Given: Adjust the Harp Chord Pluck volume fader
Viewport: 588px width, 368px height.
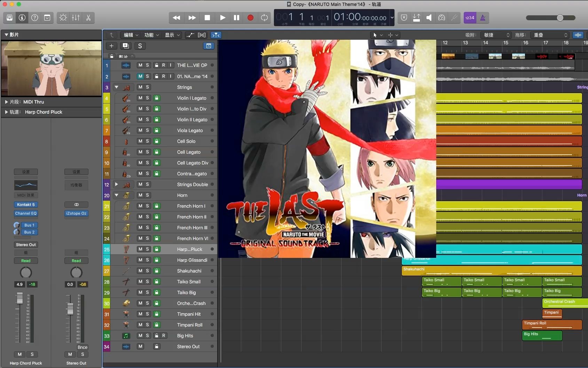Looking at the screenshot, I should [20, 298].
